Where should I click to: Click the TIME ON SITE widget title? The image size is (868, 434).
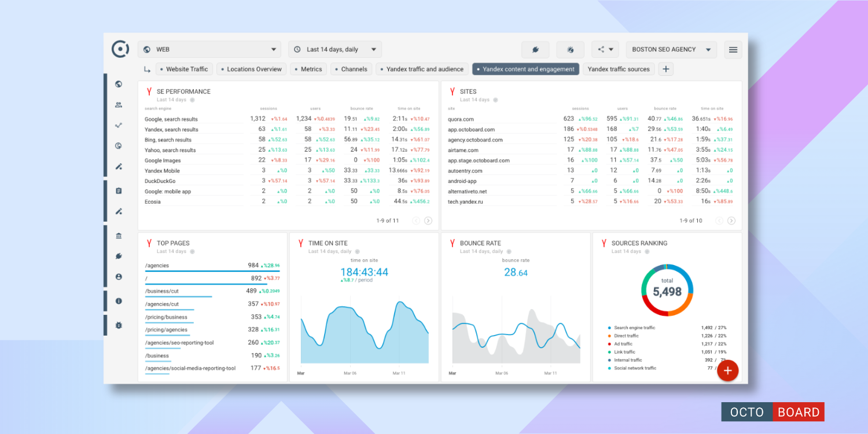pos(328,243)
